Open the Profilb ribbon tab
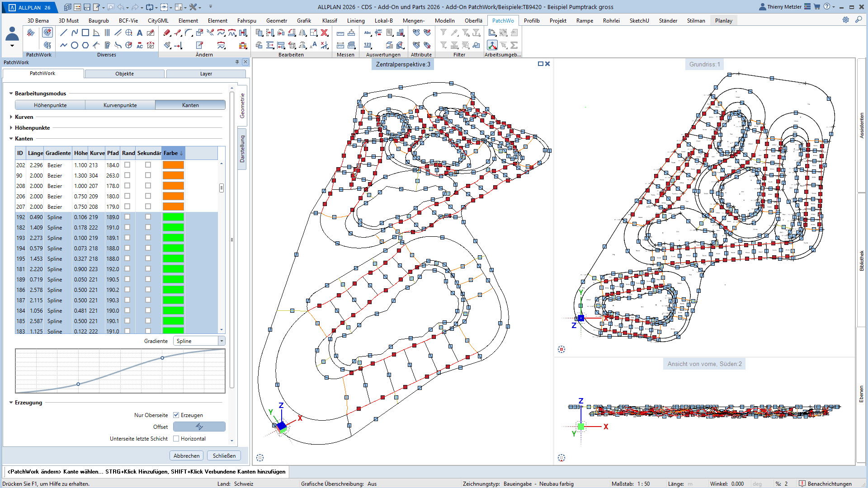The height and width of the screenshot is (488, 868). (x=532, y=20)
